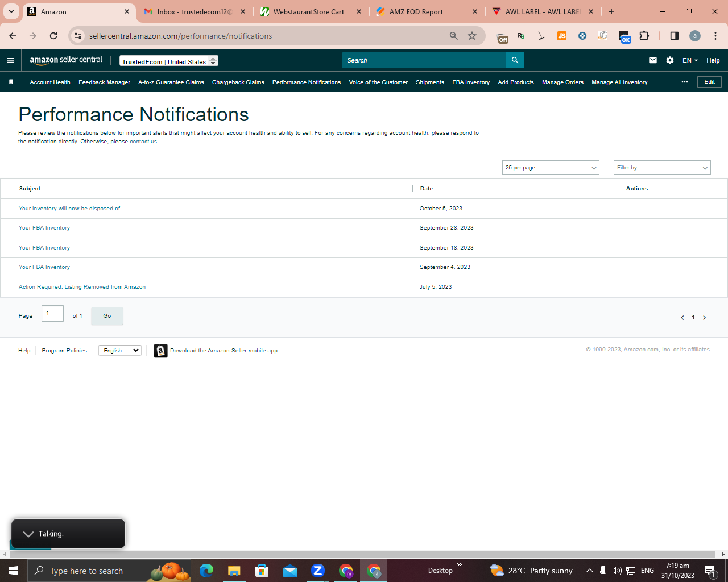
Task: Click the Edit button in navigation bar
Action: (709, 82)
